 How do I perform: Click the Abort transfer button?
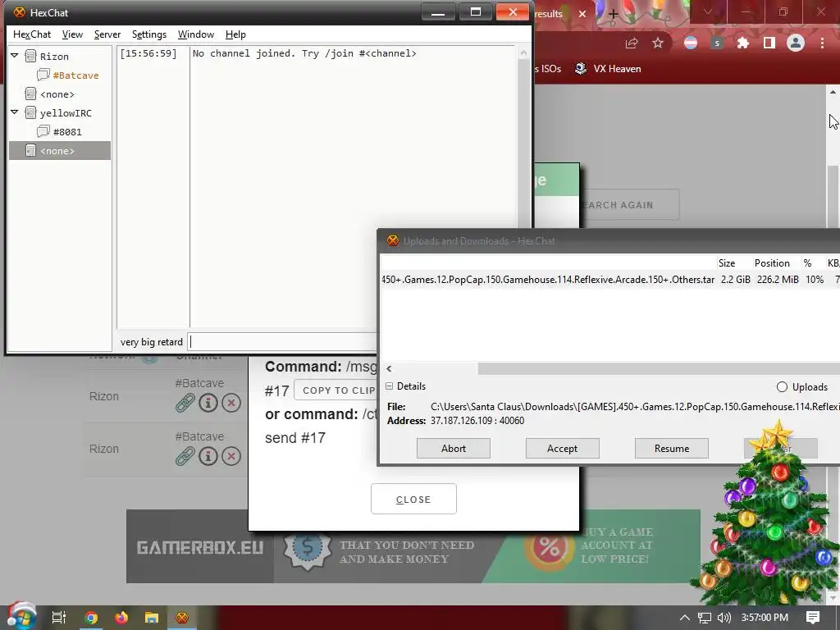click(453, 449)
